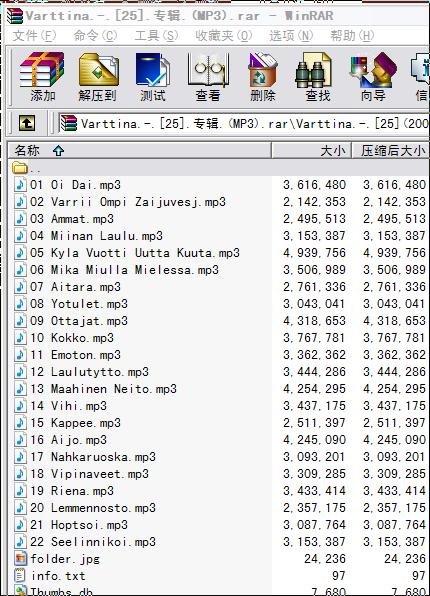Viewport: 430px width, 596px height.
Task: Select file 05 Kyla Vuotti Uutta Kuuta.mp3
Action: coord(135,253)
